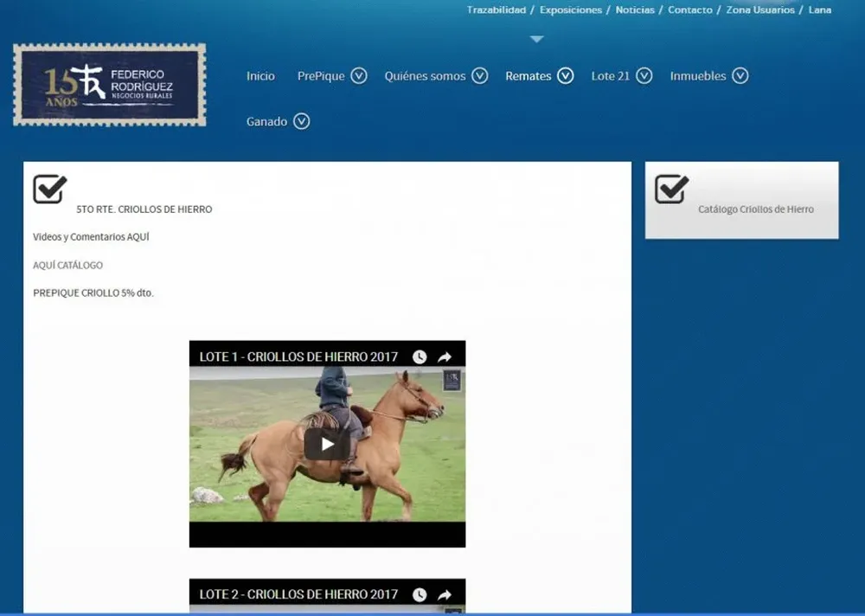This screenshot has width=865, height=616.
Task: Click the share arrow on Lote 2 video
Action: (x=445, y=594)
